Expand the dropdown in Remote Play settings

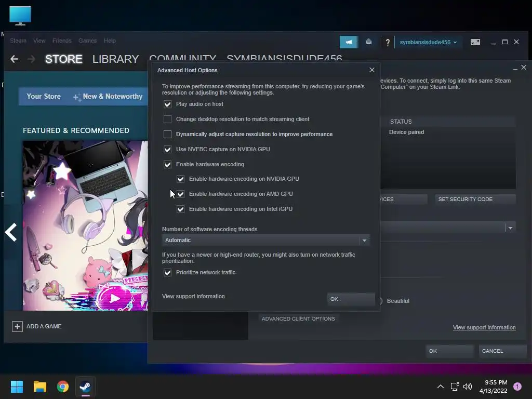point(510,228)
